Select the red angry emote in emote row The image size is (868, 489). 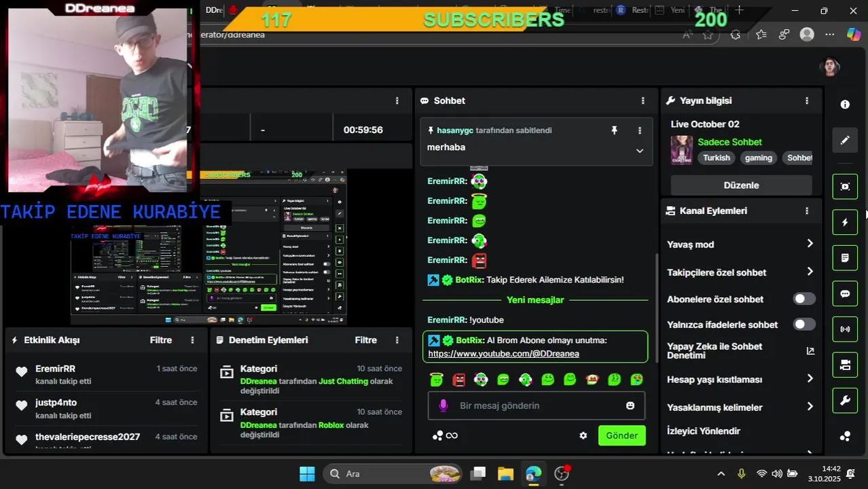pyautogui.click(x=458, y=379)
